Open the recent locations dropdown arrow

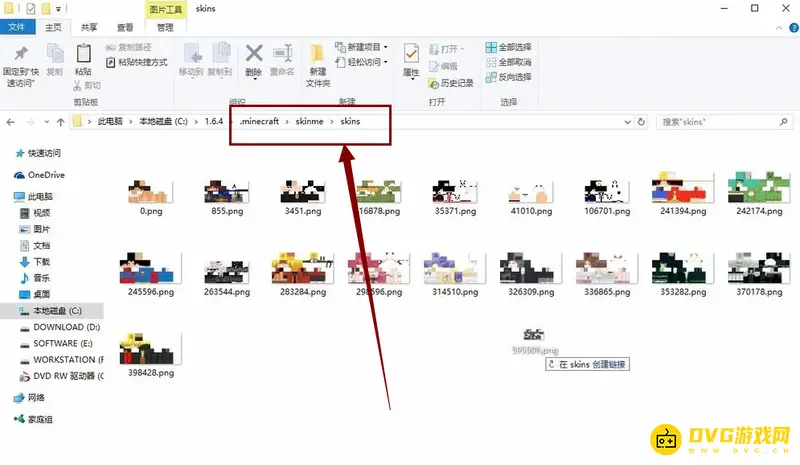coord(46,122)
